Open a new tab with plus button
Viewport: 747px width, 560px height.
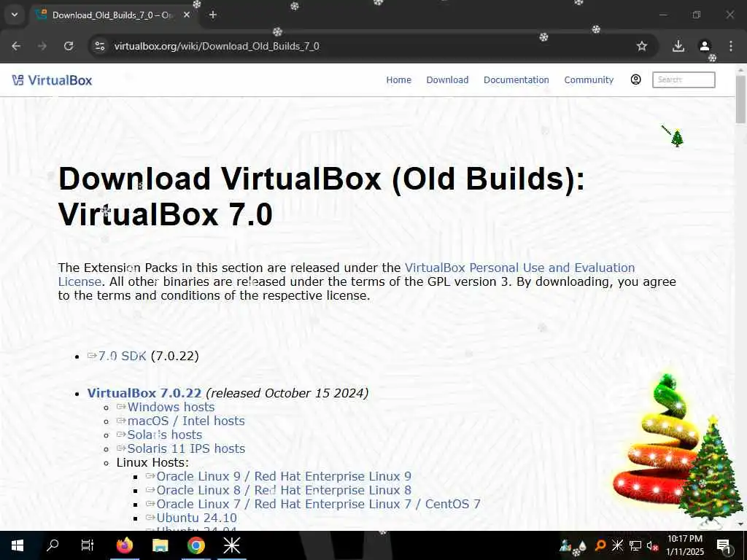[x=213, y=15]
